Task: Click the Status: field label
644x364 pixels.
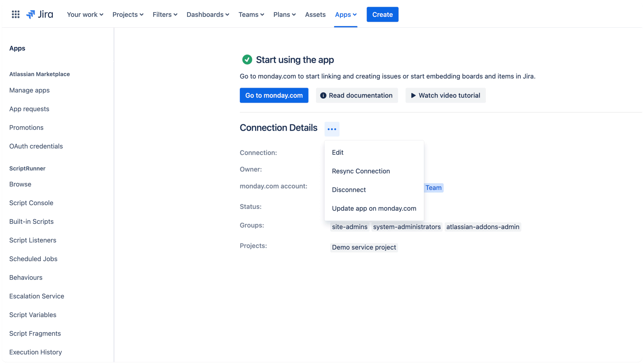Action: (251, 207)
